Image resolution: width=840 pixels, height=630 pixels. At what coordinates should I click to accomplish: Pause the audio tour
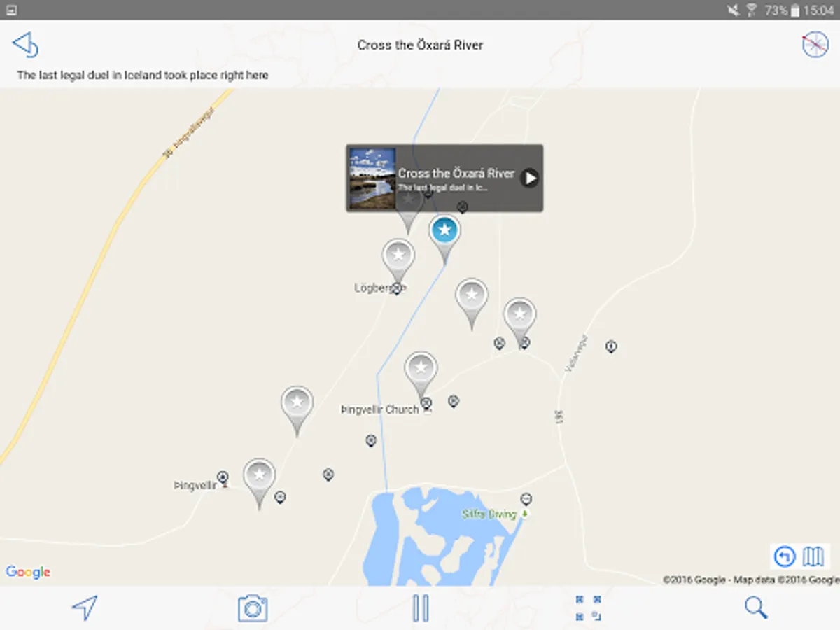(421, 608)
